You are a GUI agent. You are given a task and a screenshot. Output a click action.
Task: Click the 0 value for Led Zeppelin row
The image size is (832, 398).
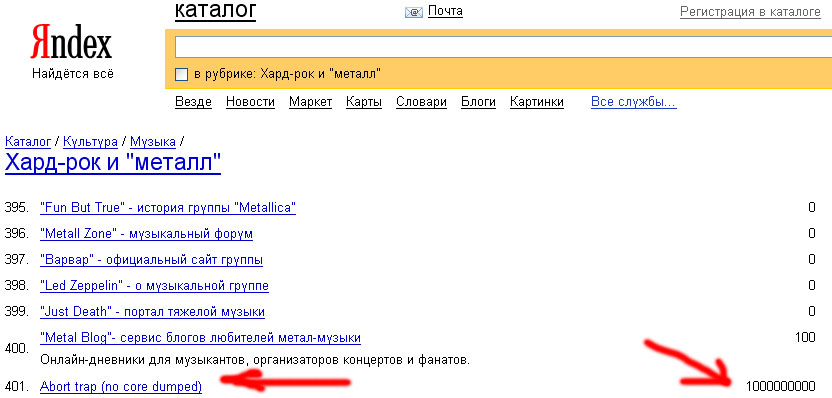click(x=812, y=285)
